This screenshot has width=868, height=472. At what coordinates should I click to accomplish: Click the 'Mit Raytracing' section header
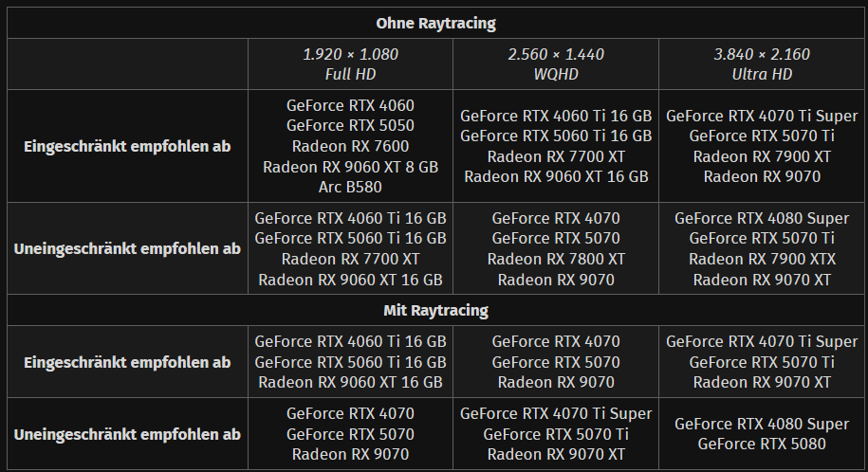(435, 311)
